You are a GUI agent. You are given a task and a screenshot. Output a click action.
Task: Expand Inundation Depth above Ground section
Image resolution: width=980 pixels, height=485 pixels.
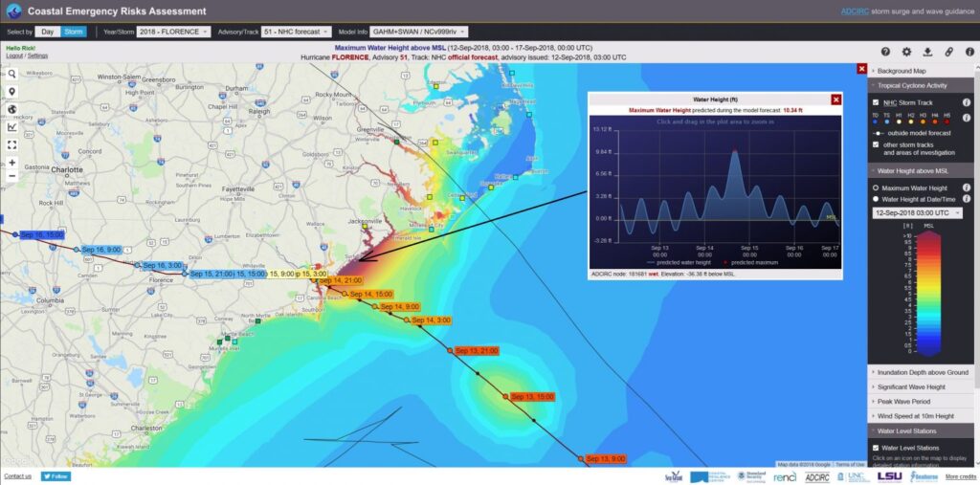pyautogui.click(x=920, y=372)
